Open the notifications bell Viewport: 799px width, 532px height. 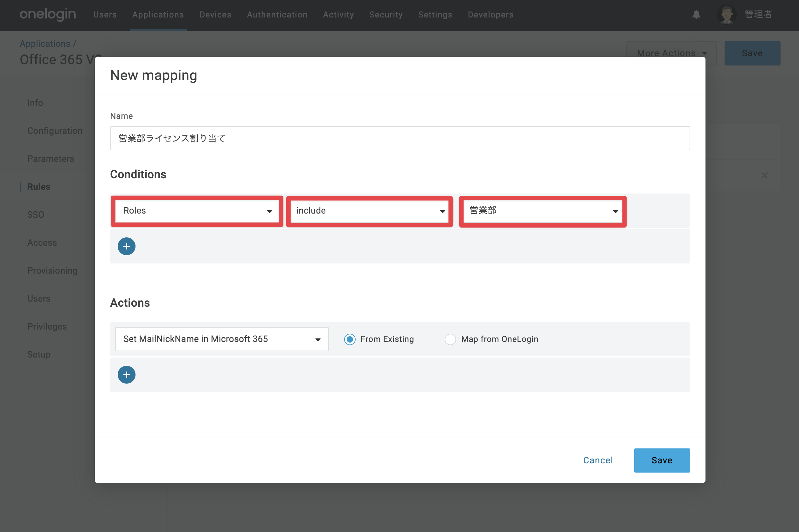[x=696, y=15]
